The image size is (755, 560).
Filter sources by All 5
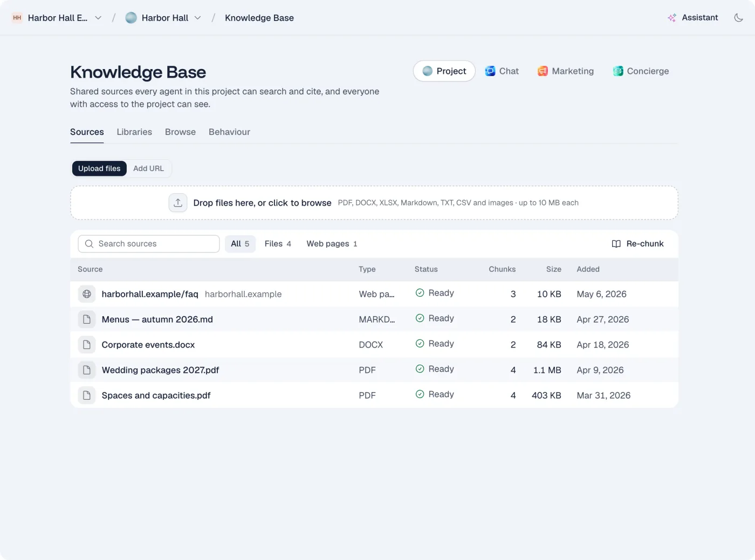(x=240, y=244)
